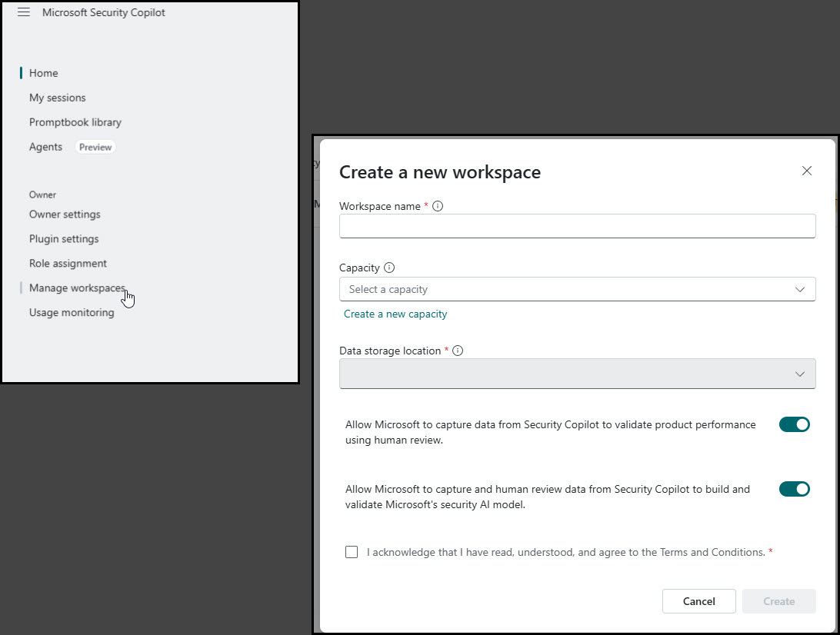The height and width of the screenshot is (635, 840).
Task: Click the Microsoft Security Copilot title
Action: (103, 12)
